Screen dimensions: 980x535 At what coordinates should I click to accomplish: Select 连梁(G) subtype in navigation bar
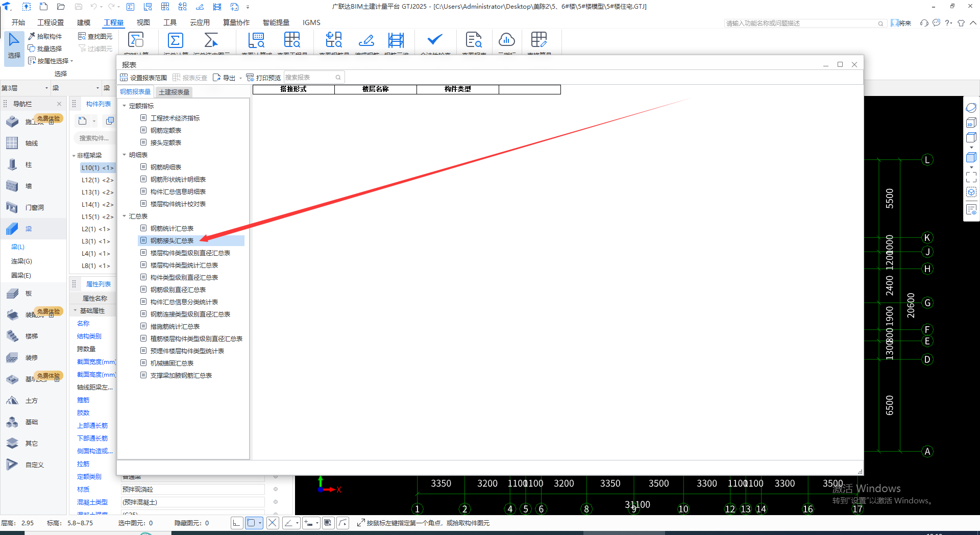point(21,261)
